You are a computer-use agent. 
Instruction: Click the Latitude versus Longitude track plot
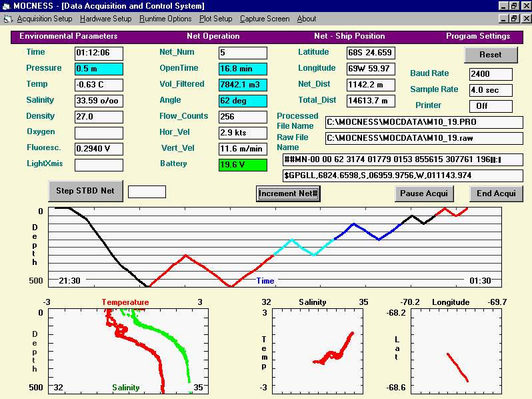[x=456, y=352]
